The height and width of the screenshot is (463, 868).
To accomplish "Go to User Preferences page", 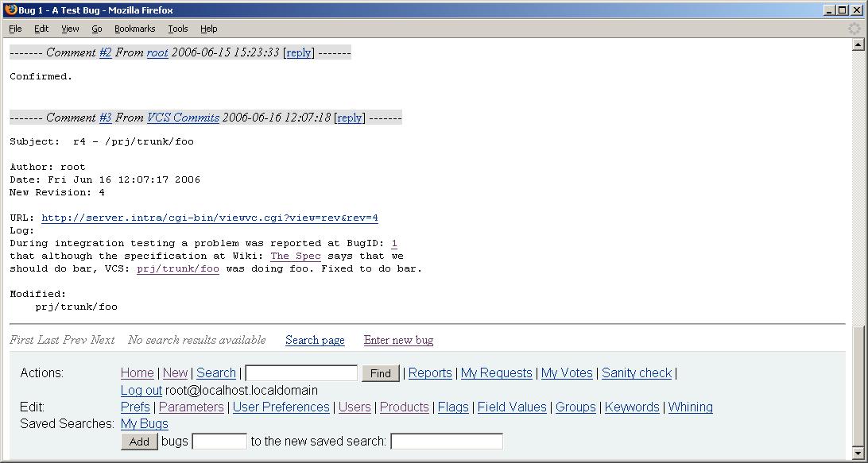I will [x=281, y=407].
